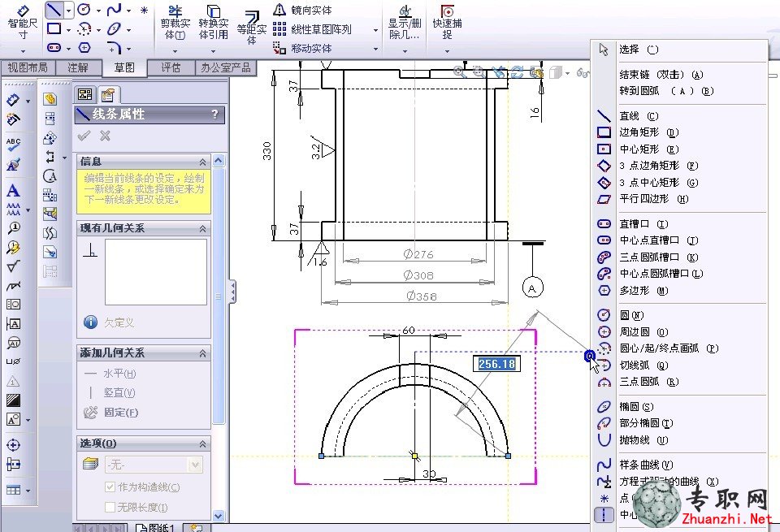Viewport: 780px width, 532px height.
Task: Add 水平(H) horizontal relation
Action: click(x=110, y=374)
